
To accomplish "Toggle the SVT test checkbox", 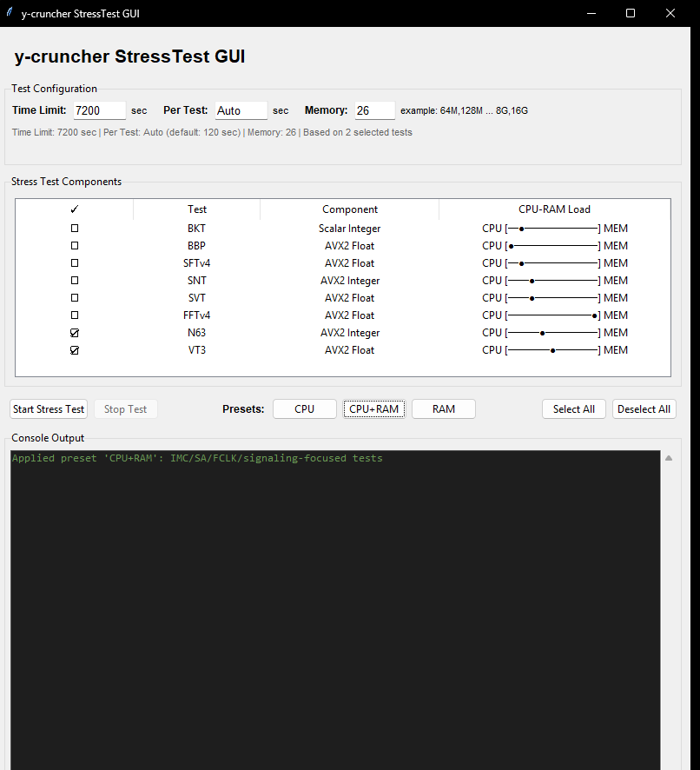I will pos(75,297).
